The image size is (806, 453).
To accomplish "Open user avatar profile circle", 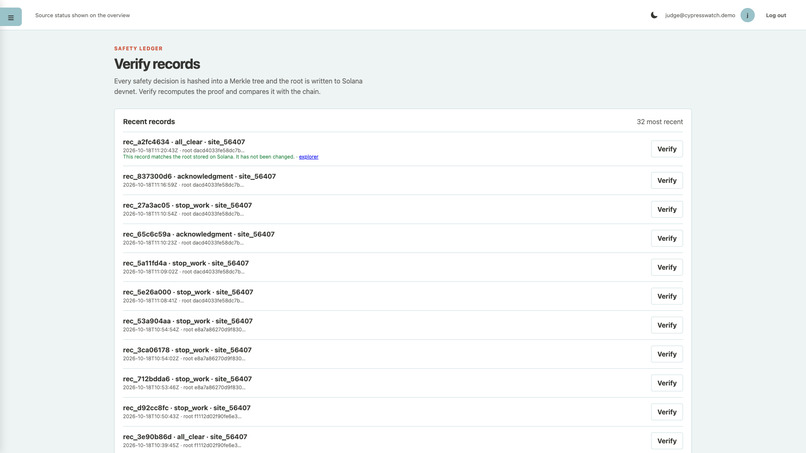I will [x=747, y=15].
